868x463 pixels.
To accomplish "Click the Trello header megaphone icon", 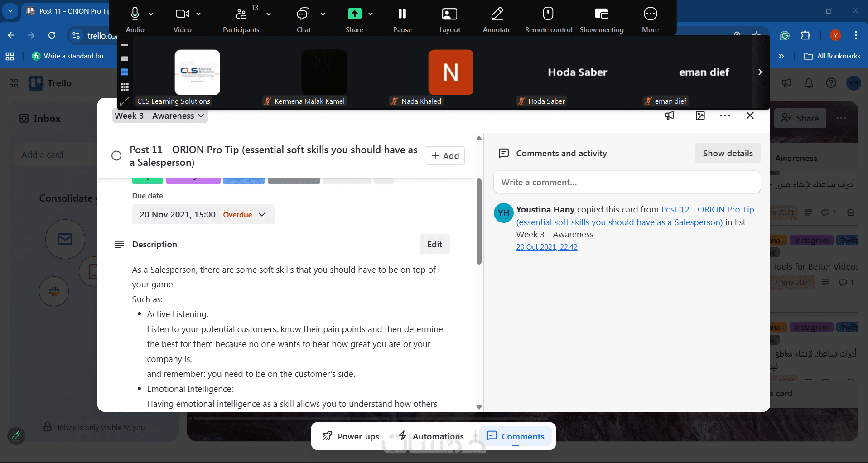I will pyautogui.click(x=786, y=83).
